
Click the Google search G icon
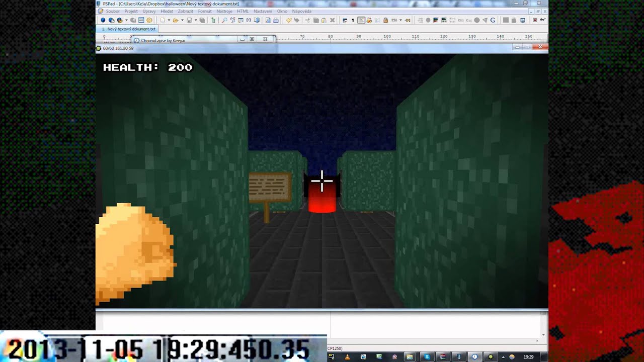coord(493,20)
